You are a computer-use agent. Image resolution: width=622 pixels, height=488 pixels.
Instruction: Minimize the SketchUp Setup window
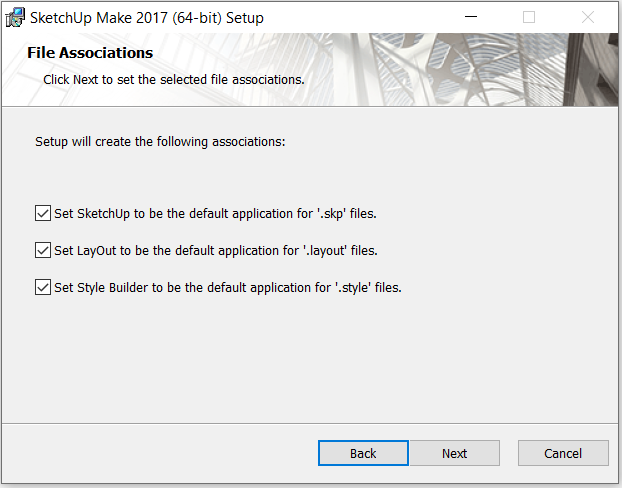[470, 17]
